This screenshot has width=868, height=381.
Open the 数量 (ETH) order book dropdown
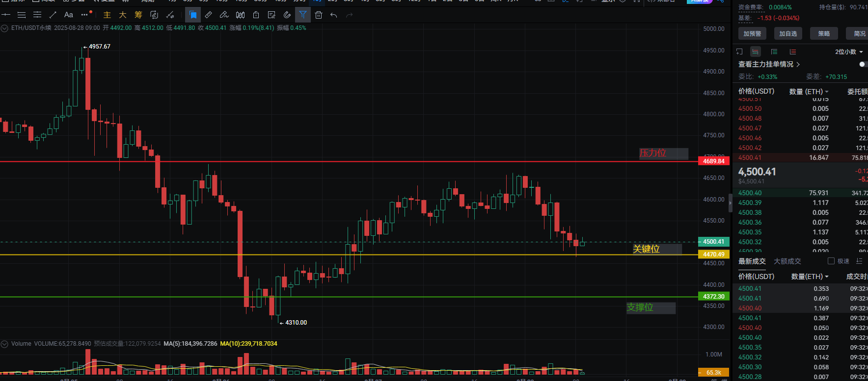pyautogui.click(x=809, y=92)
